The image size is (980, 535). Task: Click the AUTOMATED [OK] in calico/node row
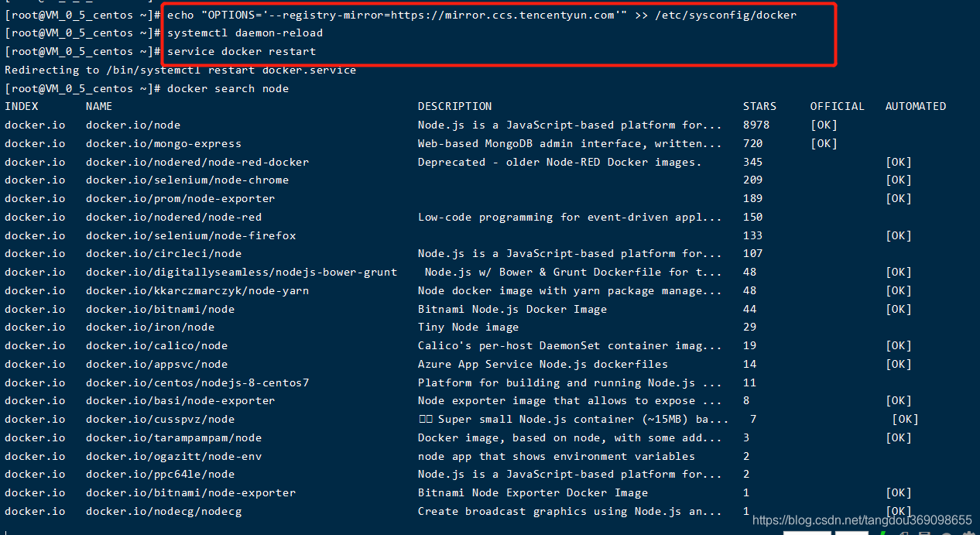click(899, 345)
